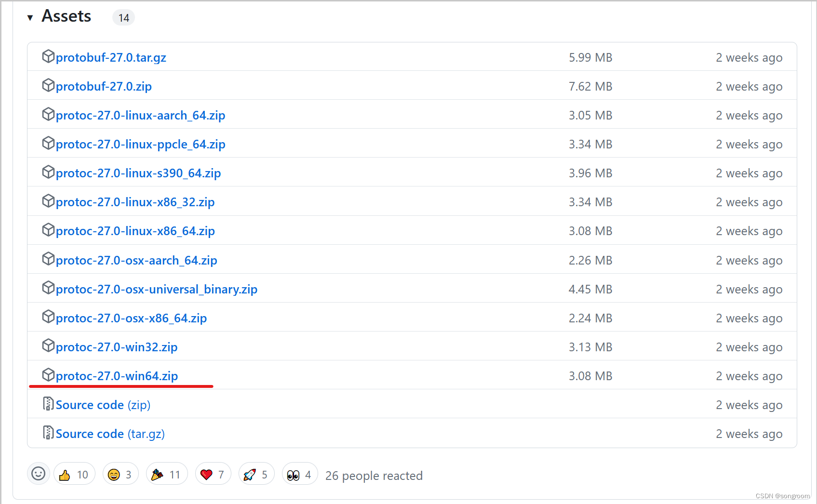Toggle the party popper reaction with 11

(x=167, y=474)
